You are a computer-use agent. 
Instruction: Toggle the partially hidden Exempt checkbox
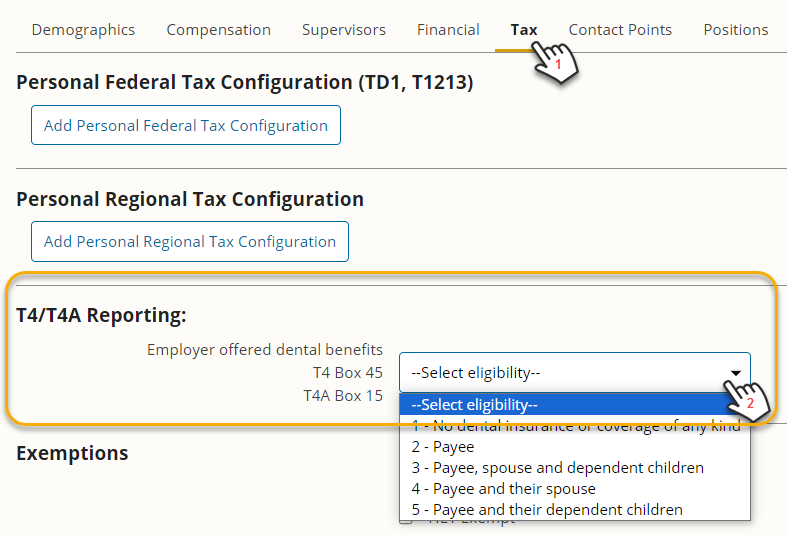point(405,521)
